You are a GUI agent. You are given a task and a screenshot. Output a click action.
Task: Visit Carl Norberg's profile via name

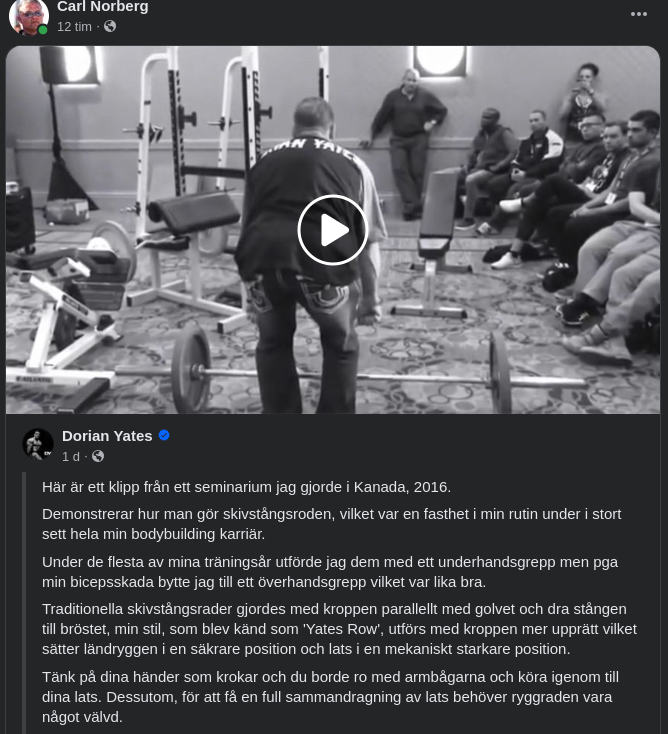pos(103,7)
